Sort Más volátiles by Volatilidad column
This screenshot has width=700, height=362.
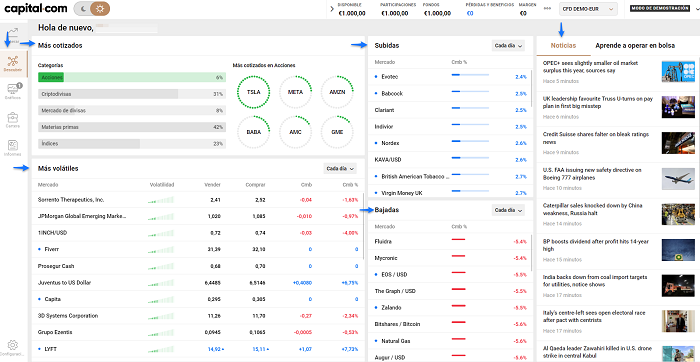click(x=162, y=185)
